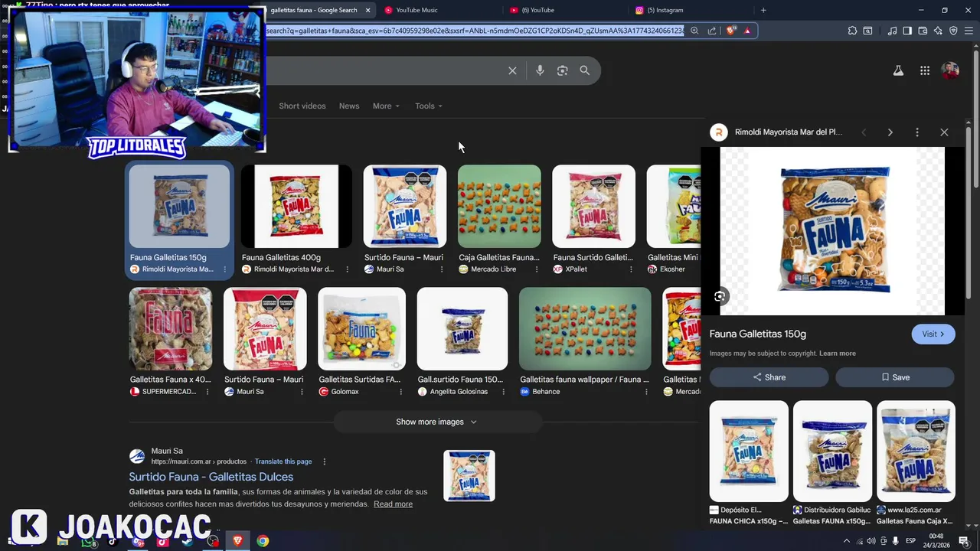Click the Visit button
Screen dimensions: 980x551
point(933,334)
